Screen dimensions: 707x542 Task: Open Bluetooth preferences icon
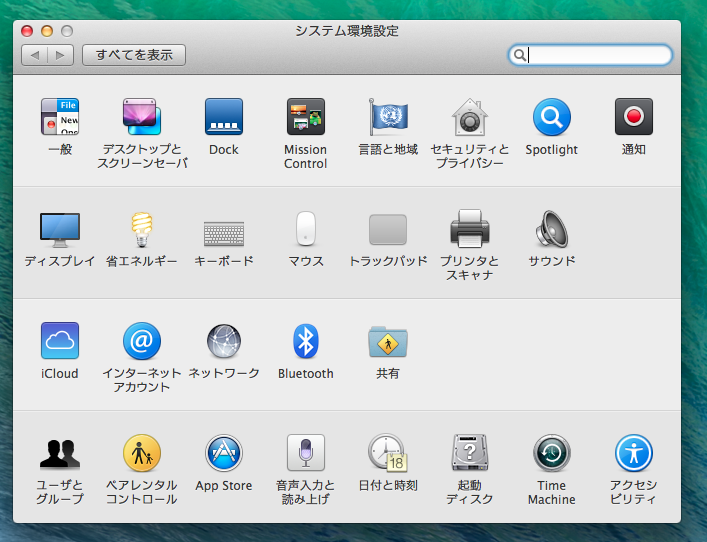tap(306, 340)
